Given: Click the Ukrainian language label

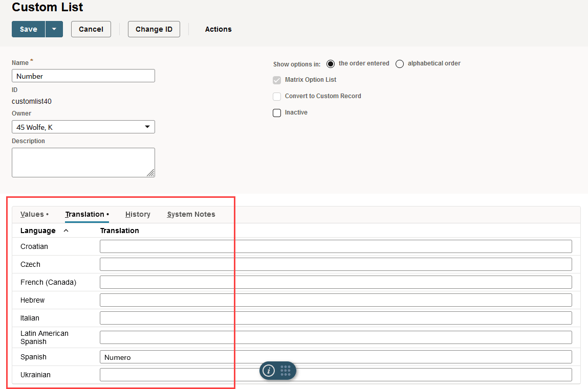Looking at the screenshot, I should click(35, 375).
